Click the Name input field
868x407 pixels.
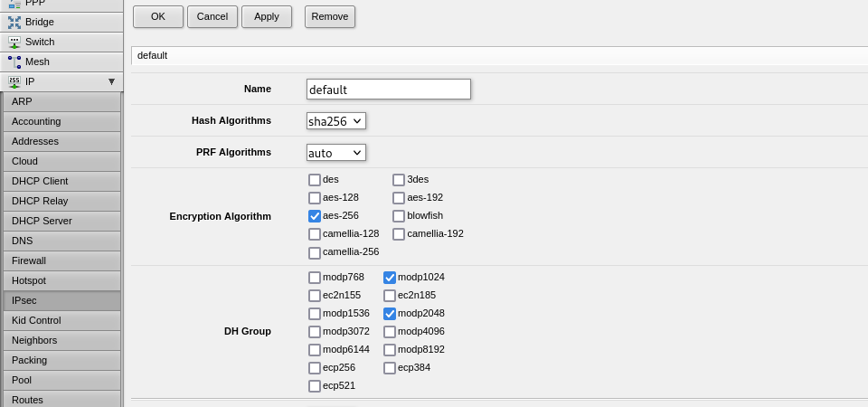coord(388,90)
